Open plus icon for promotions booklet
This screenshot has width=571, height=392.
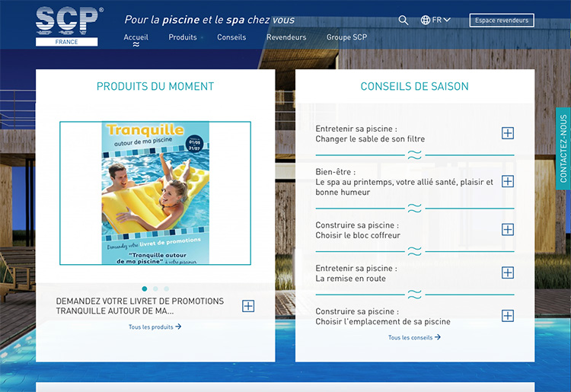(248, 306)
